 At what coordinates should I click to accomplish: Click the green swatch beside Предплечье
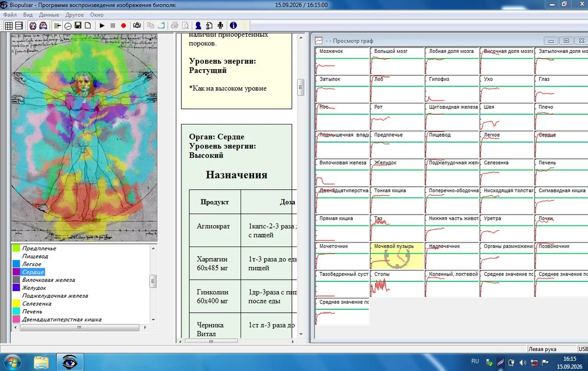tap(16, 248)
